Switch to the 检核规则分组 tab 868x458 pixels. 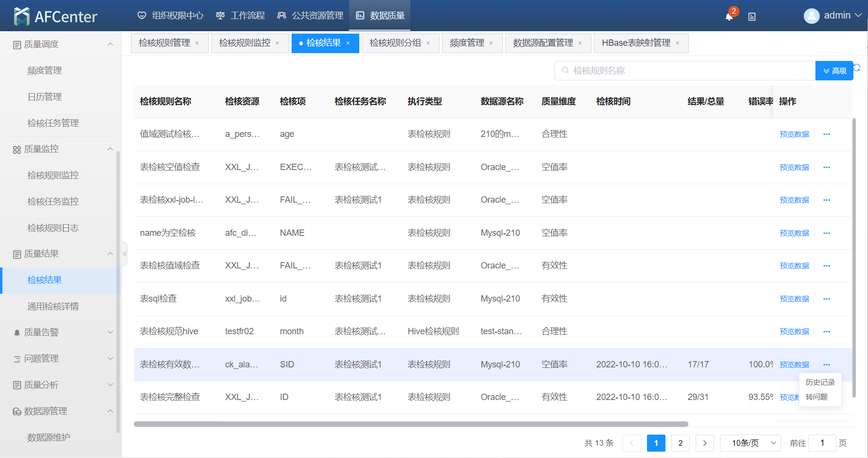tap(395, 43)
